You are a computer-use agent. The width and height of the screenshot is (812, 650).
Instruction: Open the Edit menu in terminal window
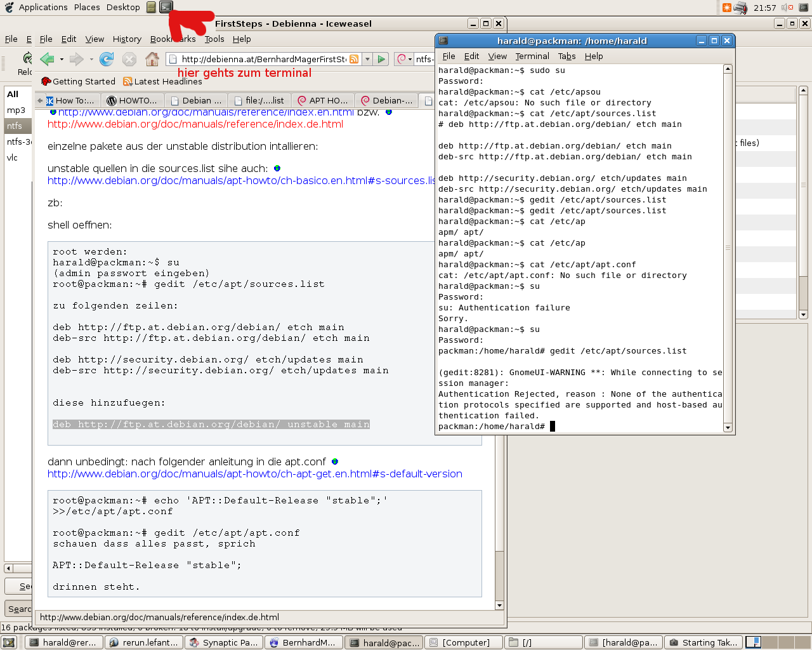471,56
